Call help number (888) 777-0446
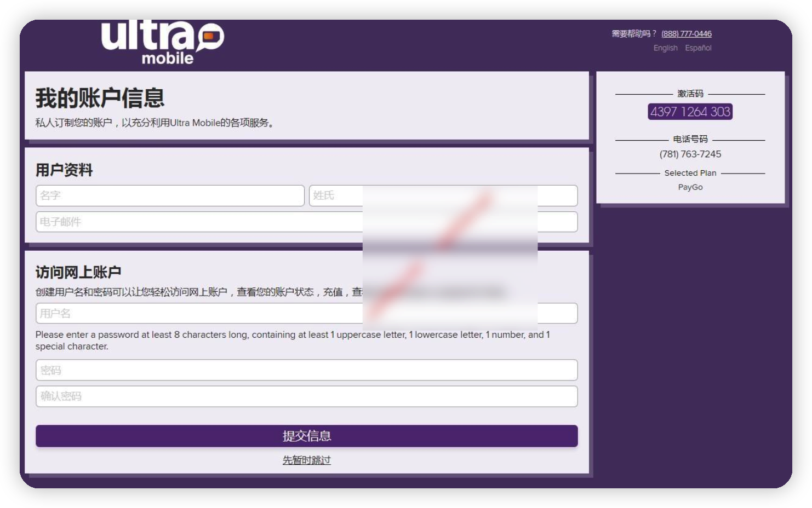This screenshot has height=508, width=812. [686, 34]
